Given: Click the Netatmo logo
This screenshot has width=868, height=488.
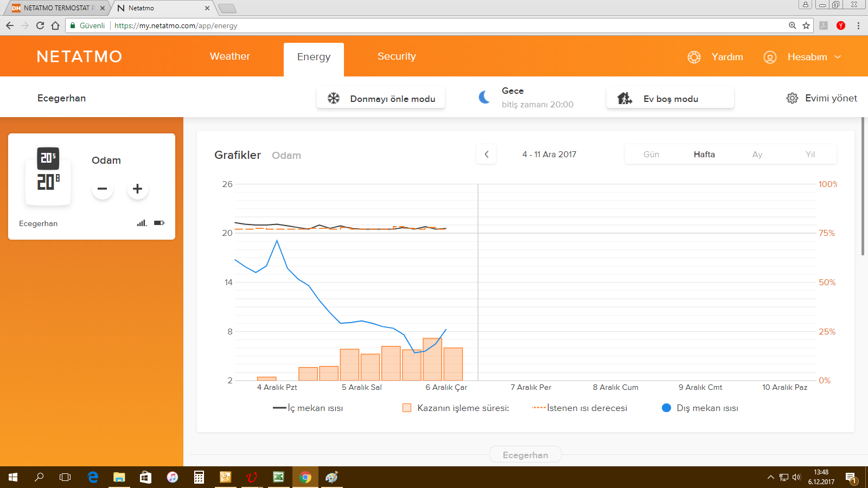Looking at the screenshot, I should click(79, 56).
